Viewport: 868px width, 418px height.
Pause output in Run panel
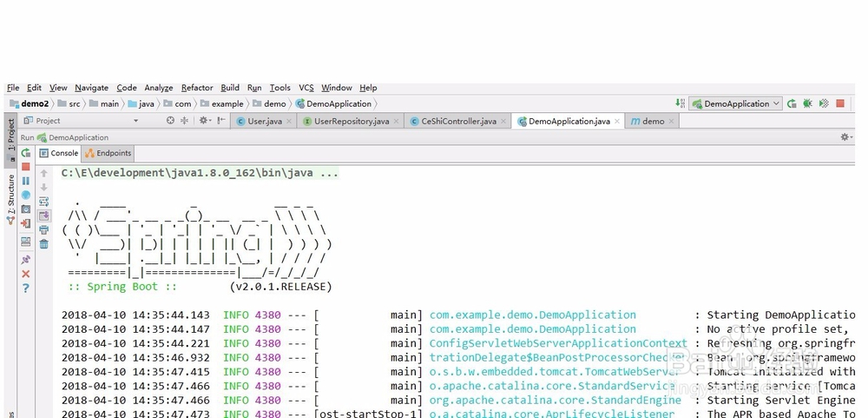click(25, 181)
